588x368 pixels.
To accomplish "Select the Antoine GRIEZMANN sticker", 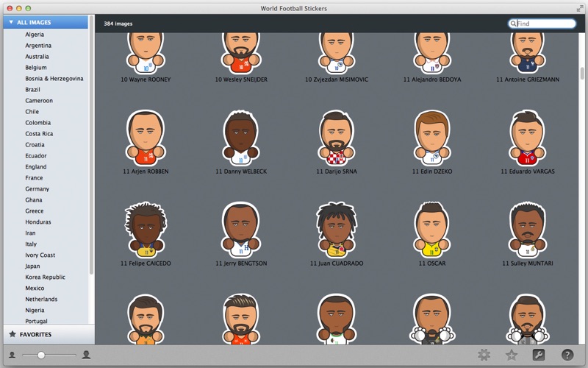I will pos(528,54).
